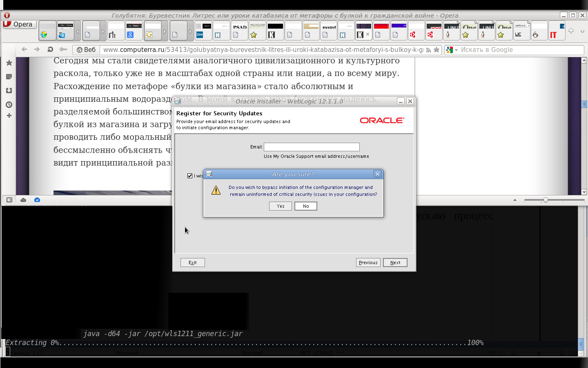The image size is (588, 368).
Task: Click the Opera Link cloud icon
Action: tap(23, 200)
